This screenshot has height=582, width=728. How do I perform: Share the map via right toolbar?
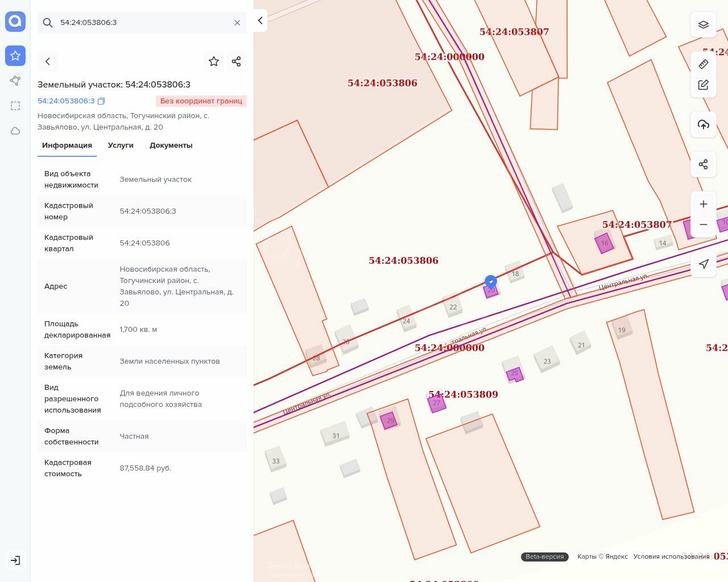tap(703, 164)
